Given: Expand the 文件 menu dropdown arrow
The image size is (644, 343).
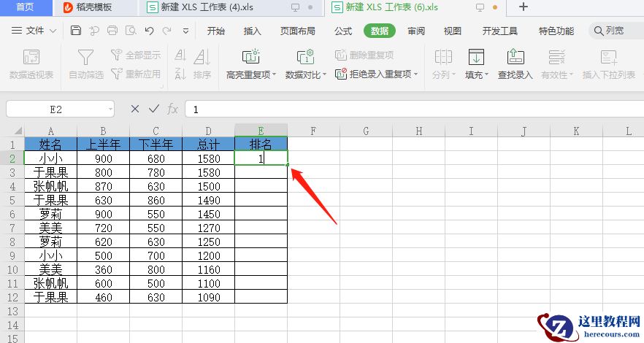Looking at the screenshot, I should pyautogui.click(x=53, y=31).
